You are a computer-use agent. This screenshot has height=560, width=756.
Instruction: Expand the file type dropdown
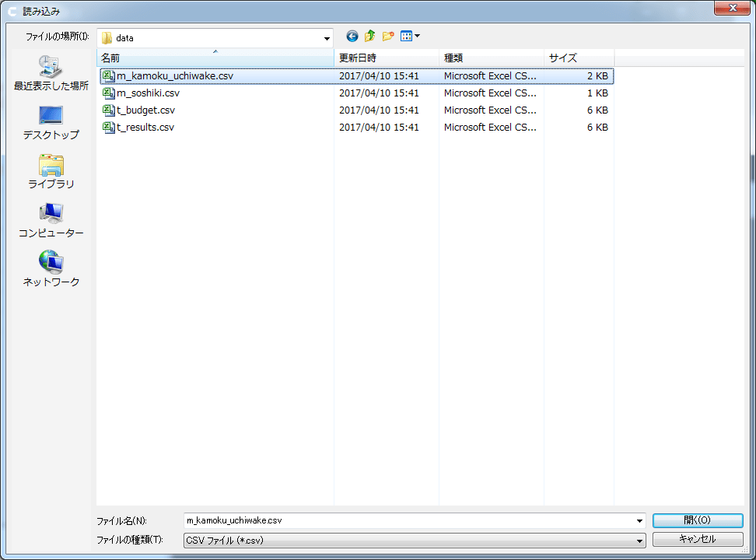(639, 541)
